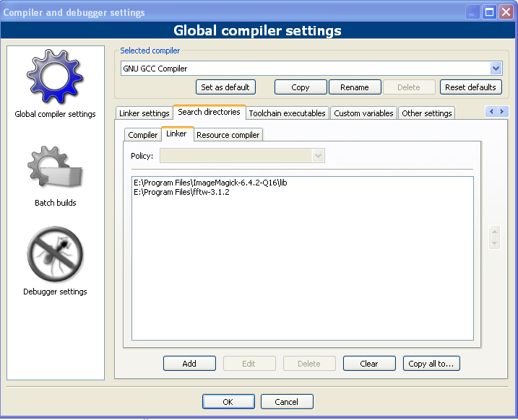Maximize the settings dialog window
The image size is (518, 420).
coord(489,12)
